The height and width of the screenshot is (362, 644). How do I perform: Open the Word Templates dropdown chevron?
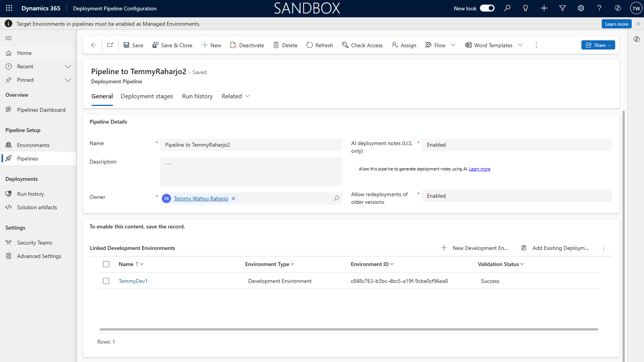(x=520, y=45)
